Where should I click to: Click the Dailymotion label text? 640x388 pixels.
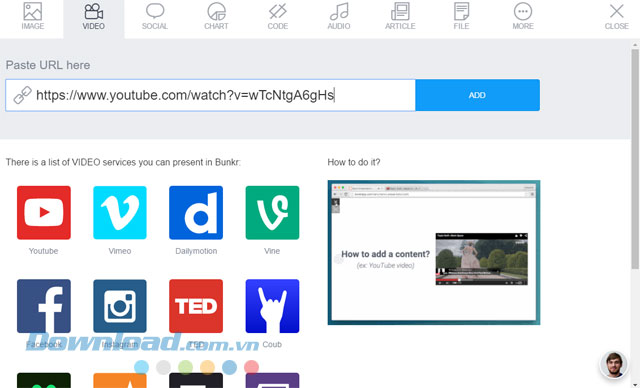tap(196, 251)
